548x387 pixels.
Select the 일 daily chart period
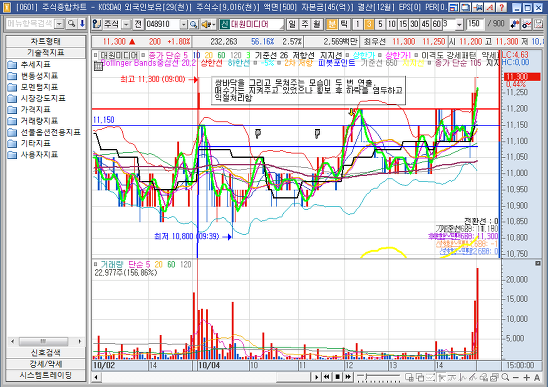tap(292, 24)
